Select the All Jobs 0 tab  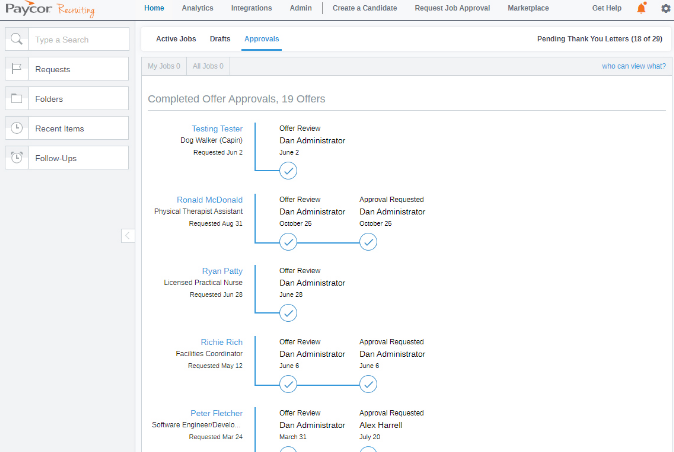point(208,66)
